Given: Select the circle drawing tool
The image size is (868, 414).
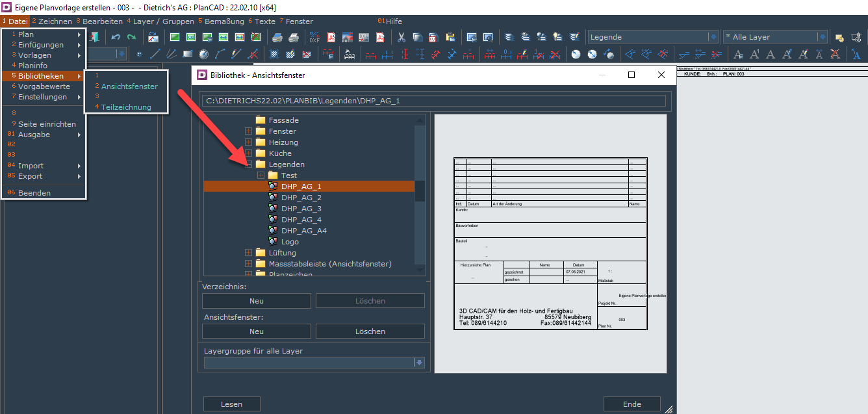Looking at the screenshot, I should (x=203, y=54).
